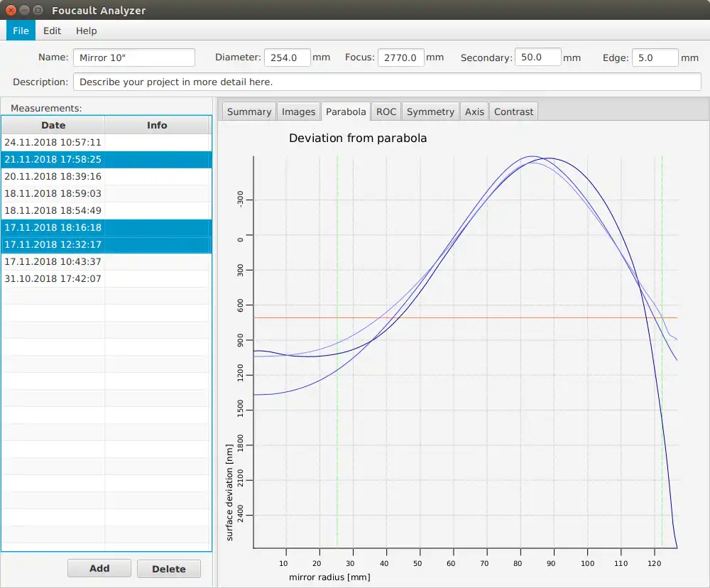Click the Diameter input field
The image size is (710, 588).
pos(287,58)
